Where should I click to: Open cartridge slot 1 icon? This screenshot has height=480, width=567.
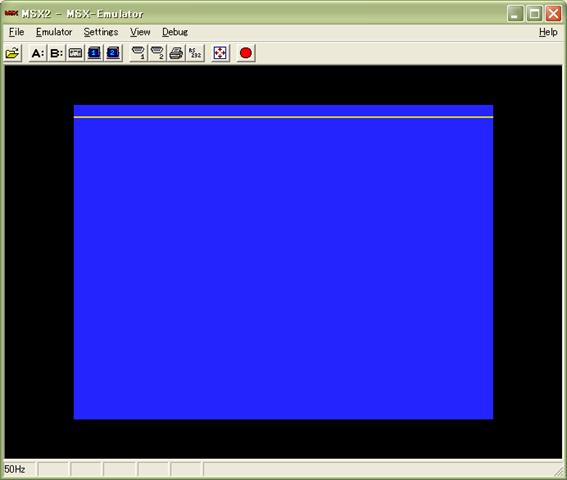(x=94, y=53)
